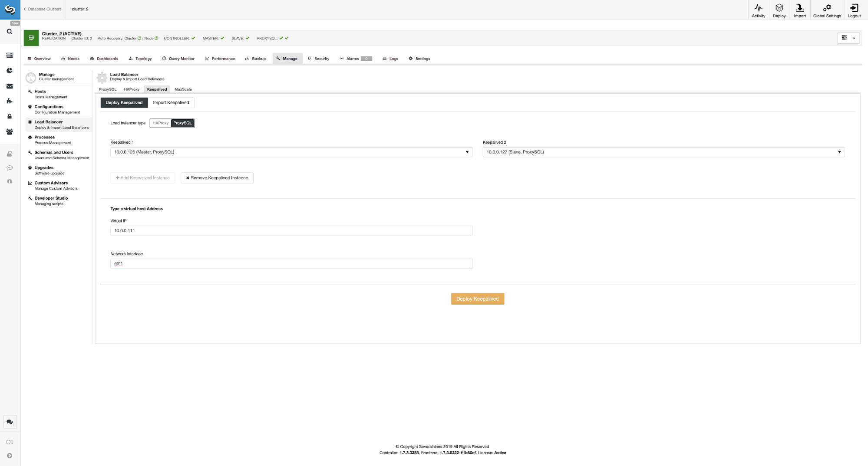Open the Deploy icon in top bar
Viewport: 868px width, 466px height.
(779, 10)
